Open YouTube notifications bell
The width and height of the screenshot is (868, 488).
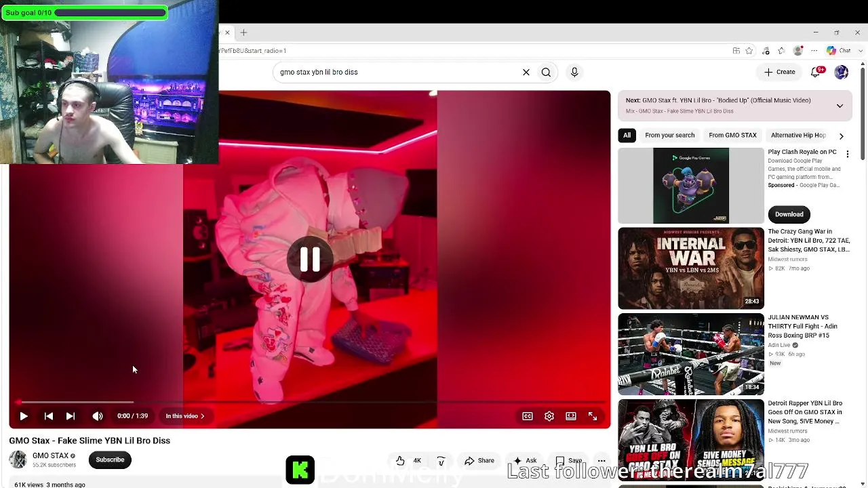point(817,72)
